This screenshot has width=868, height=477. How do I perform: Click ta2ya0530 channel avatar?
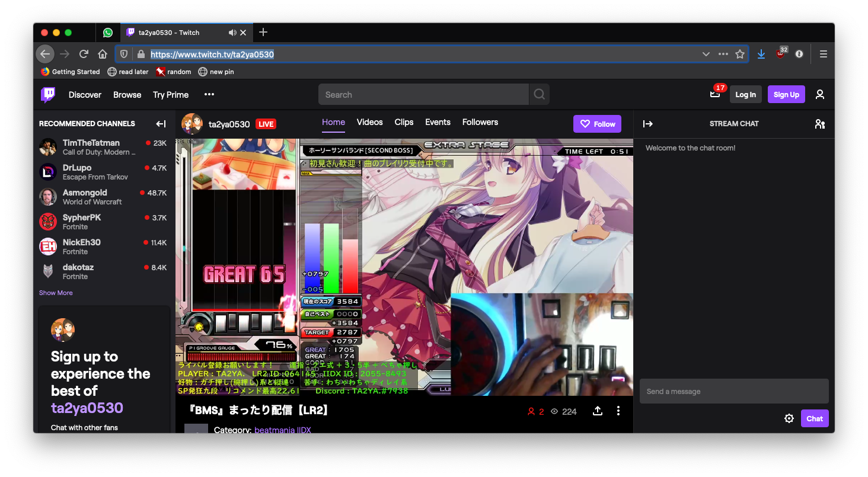pyautogui.click(x=192, y=124)
